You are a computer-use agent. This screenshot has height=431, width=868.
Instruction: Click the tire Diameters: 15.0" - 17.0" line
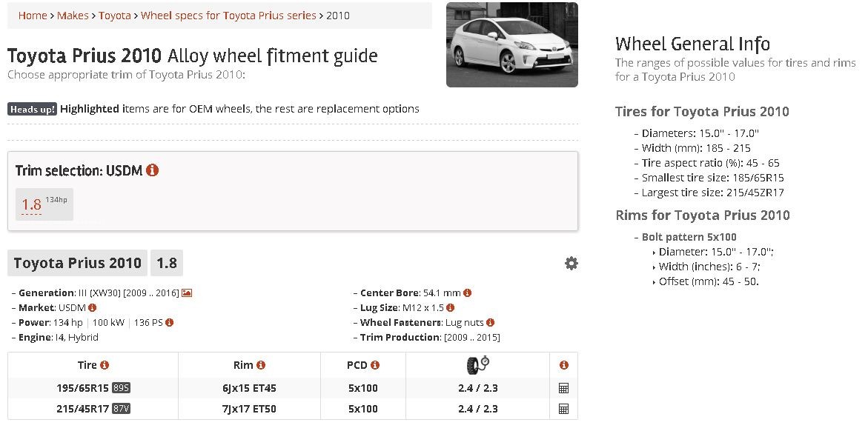(700, 133)
